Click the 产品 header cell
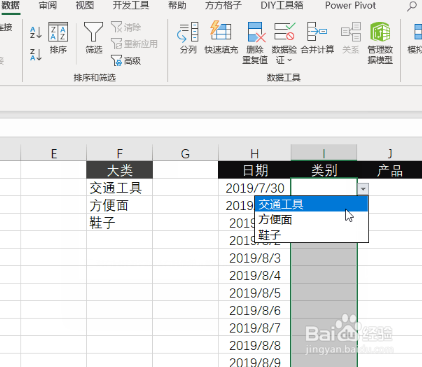This screenshot has height=367, width=422. pyautogui.click(x=390, y=170)
